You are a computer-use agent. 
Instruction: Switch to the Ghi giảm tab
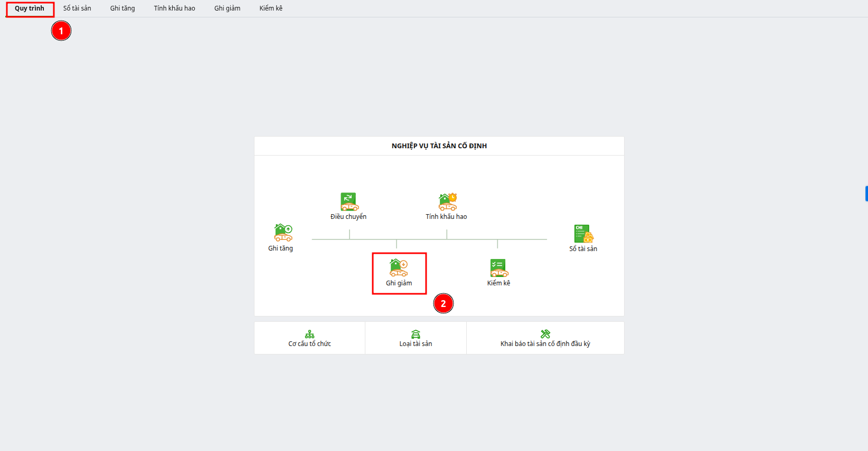click(228, 8)
